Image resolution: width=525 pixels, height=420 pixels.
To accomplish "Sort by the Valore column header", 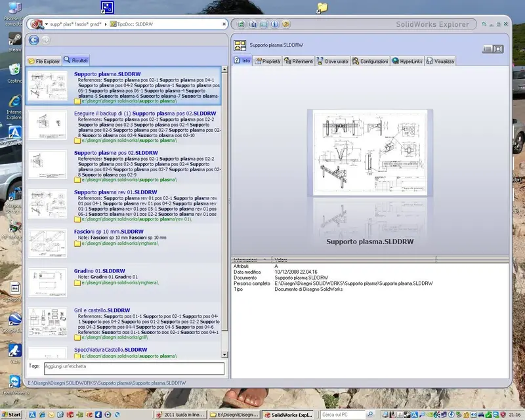I will 354,260.
